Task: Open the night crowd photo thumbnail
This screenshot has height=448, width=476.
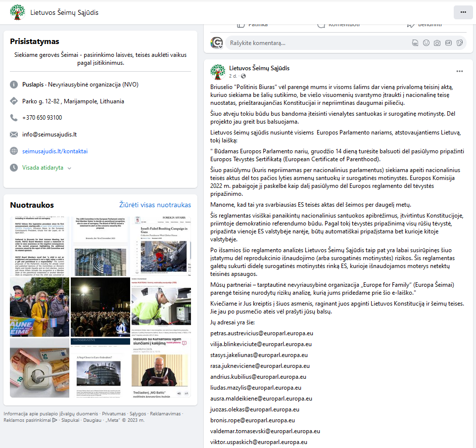Action: pos(100,307)
